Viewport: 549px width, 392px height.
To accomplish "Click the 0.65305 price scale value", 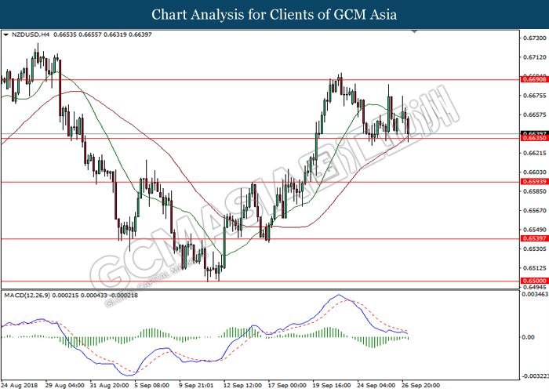I will [534, 249].
